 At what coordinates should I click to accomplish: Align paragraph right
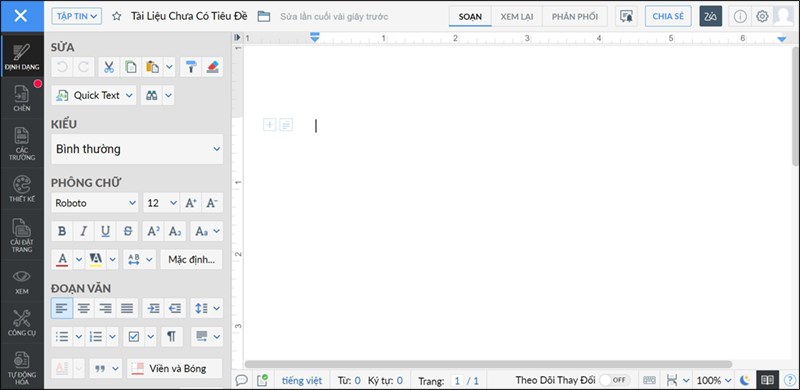click(106, 308)
